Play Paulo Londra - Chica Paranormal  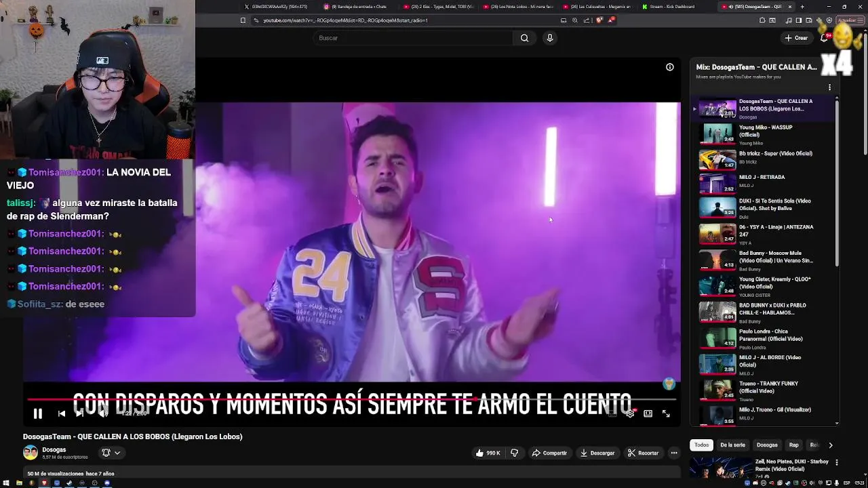(763, 339)
